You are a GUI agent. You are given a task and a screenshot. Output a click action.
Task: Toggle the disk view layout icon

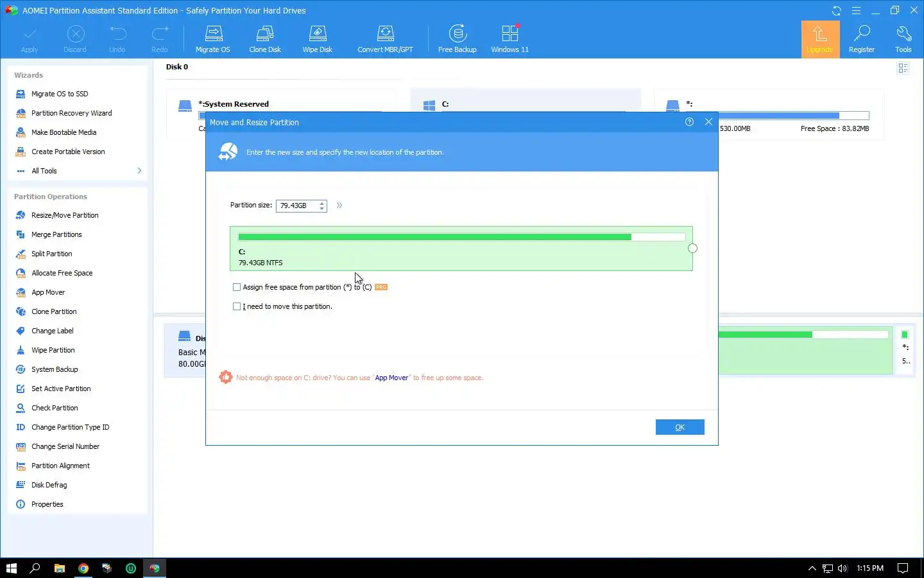point(903,68)
